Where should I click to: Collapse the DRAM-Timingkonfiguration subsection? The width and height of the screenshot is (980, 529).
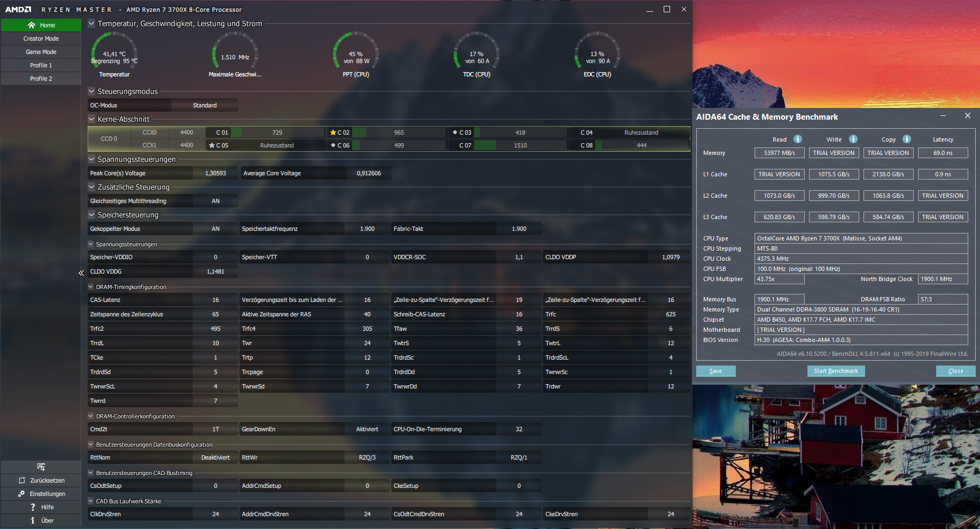click(x=91, y=287)
